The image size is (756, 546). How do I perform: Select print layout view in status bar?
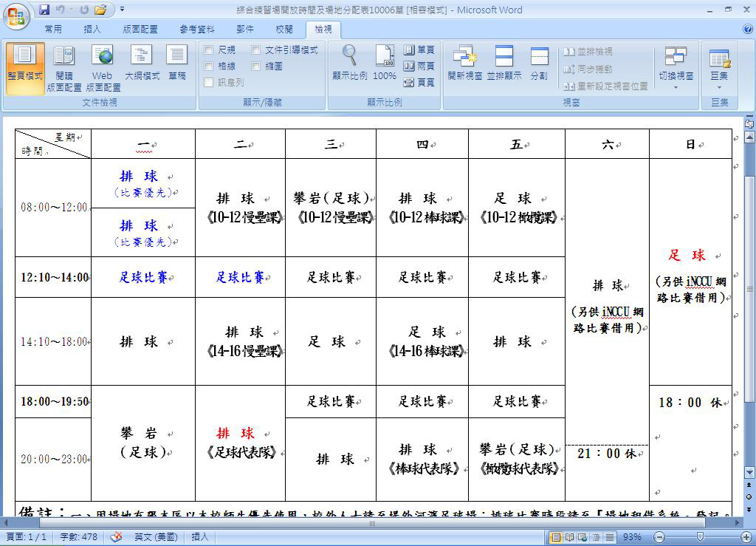tap(556, 537)
